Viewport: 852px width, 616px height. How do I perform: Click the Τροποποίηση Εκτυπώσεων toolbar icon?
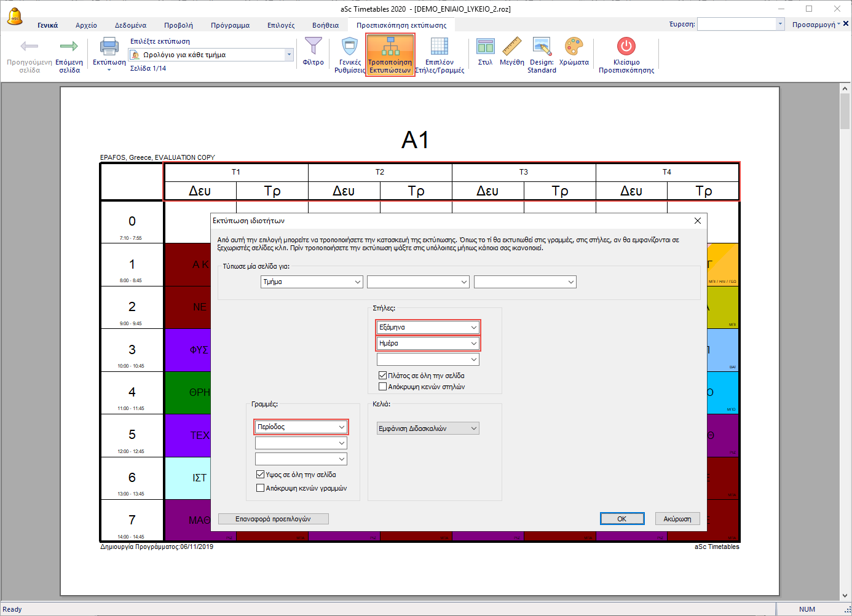pos(390,47)
